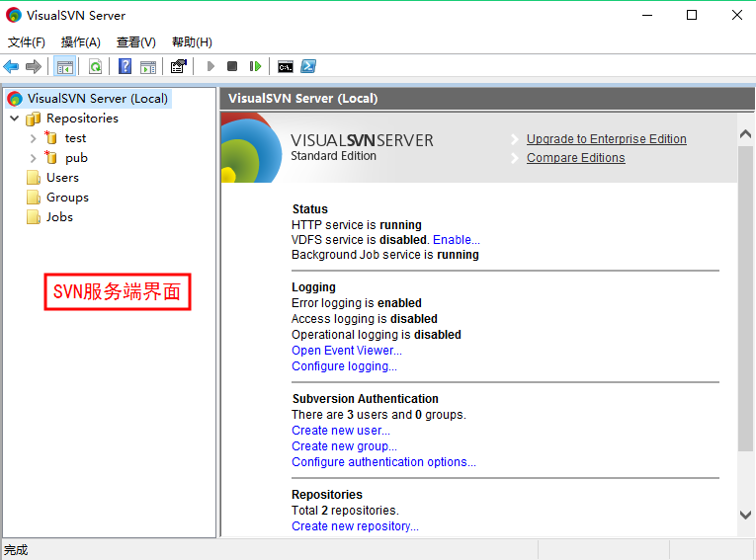756x560 pixels.
Task: Open the command prompt toolbar icon
Action: pos(286,66)
